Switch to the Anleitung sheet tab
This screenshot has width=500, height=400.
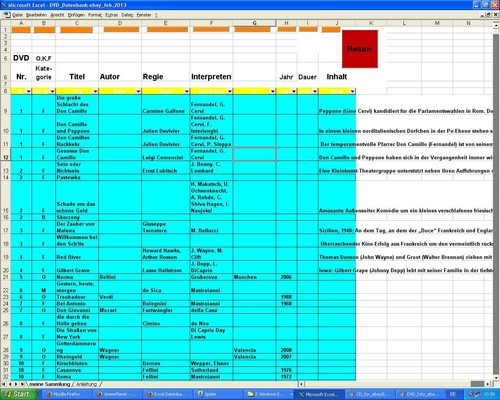86,384
